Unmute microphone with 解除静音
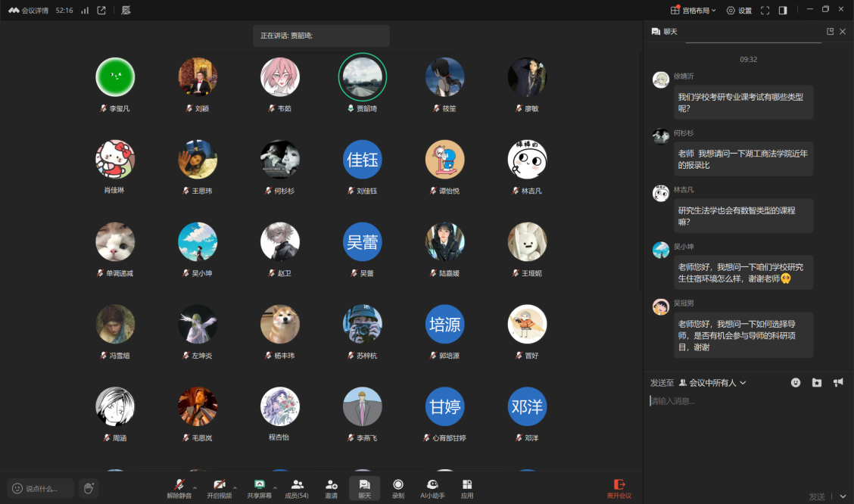Screen dimensions: 854x504 coord(179,488)
